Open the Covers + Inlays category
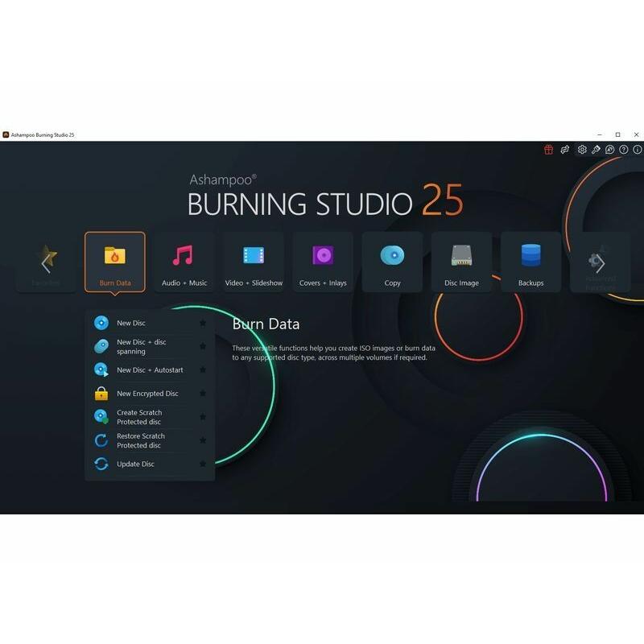This screenshot has width=644, height=644. click(x=323, y=262)
